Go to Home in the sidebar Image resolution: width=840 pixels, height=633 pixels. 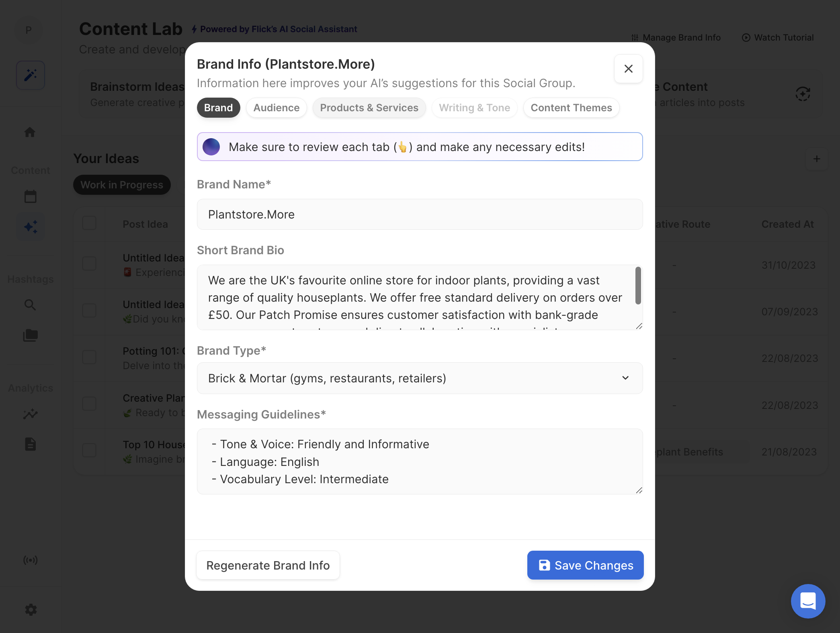click(30, 132)
